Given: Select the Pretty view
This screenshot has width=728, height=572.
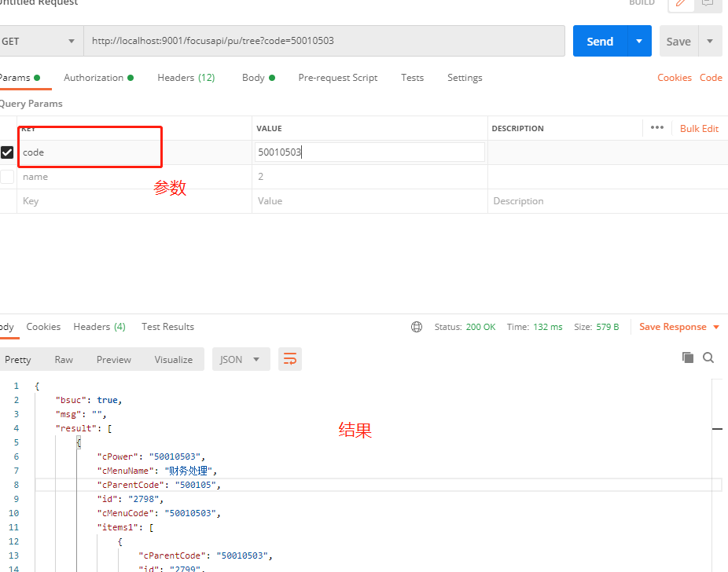Looking at the screenshot, I should [17, 360].
